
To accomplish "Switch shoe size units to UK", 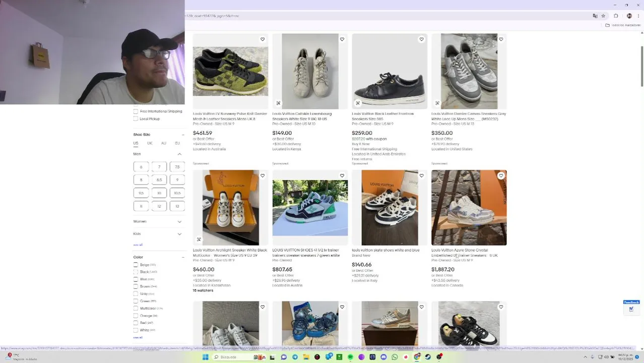I will [x=150, y=143].
